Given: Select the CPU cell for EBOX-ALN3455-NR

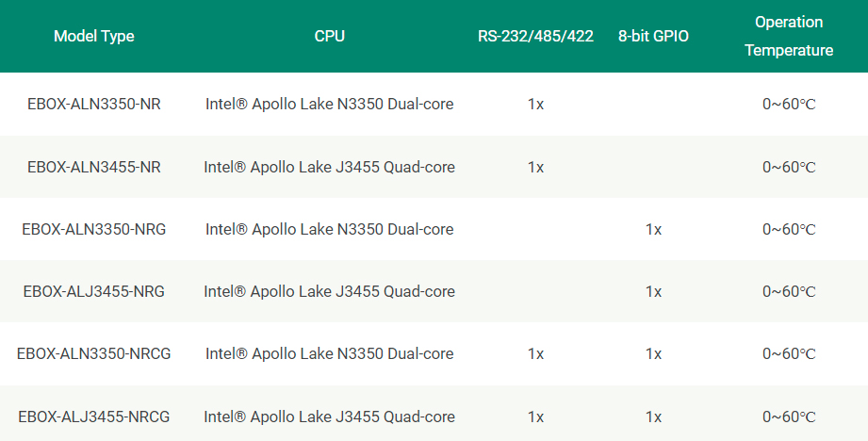Looking at the screenshot, I should [330, 167].
